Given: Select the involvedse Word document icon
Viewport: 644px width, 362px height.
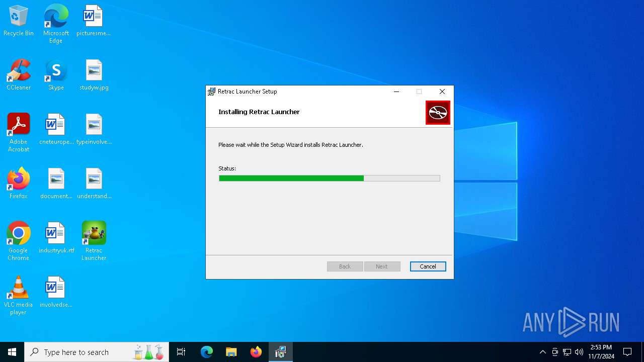Looking at the screenshot, I should coord(56,293).
